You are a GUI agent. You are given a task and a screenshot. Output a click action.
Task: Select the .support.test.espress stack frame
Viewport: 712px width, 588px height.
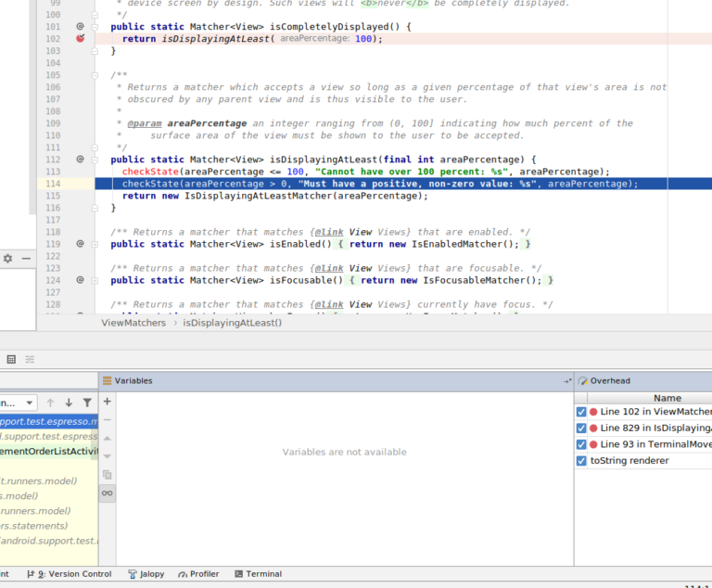click(x=48, y=436)
